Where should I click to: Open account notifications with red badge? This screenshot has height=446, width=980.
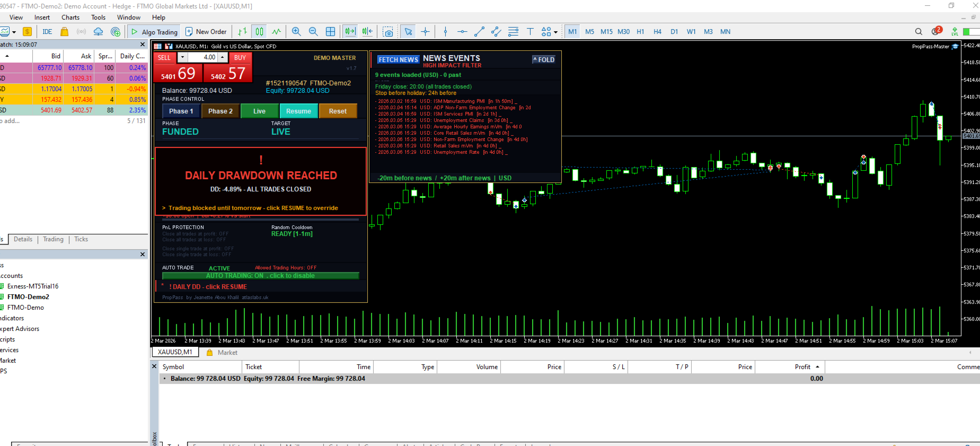coord(937,31)
